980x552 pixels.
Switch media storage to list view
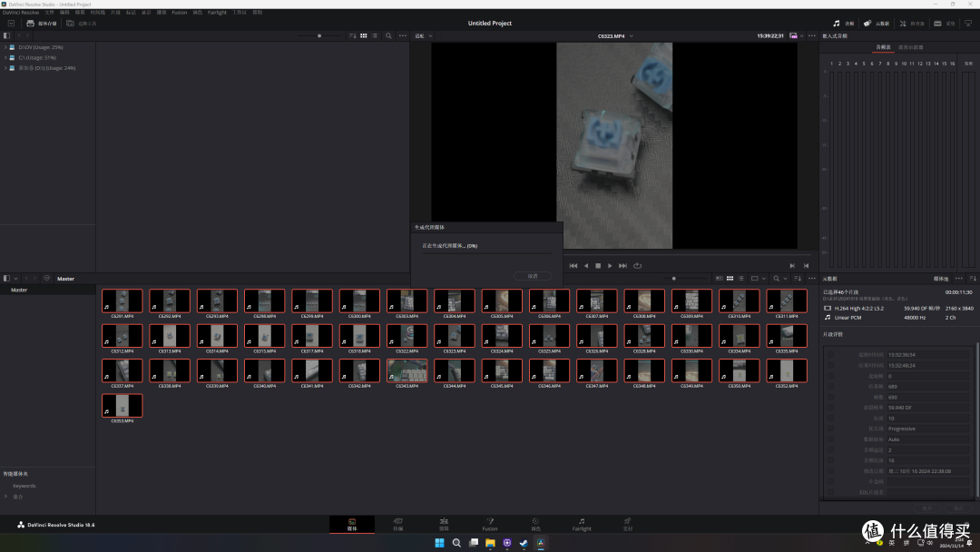pyautogui.click(x=375, y=35)
